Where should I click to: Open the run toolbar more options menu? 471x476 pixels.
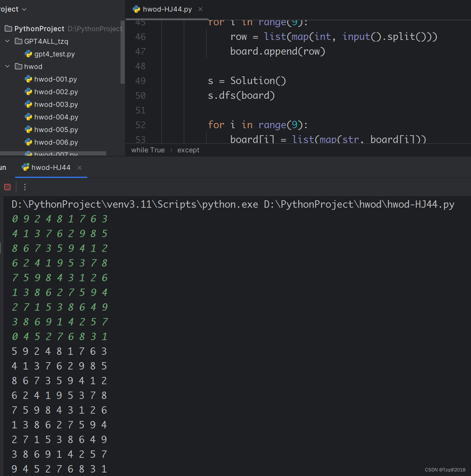point(25,187)
